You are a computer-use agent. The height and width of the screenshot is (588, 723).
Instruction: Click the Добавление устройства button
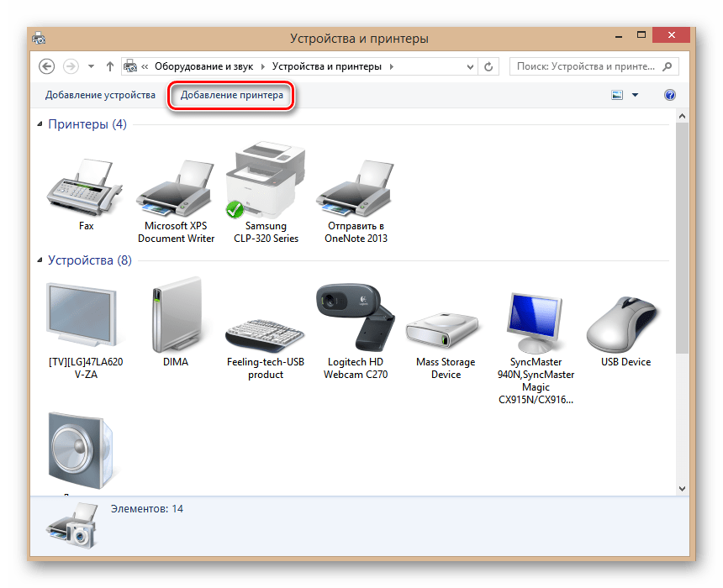click(x=100, y=95)
